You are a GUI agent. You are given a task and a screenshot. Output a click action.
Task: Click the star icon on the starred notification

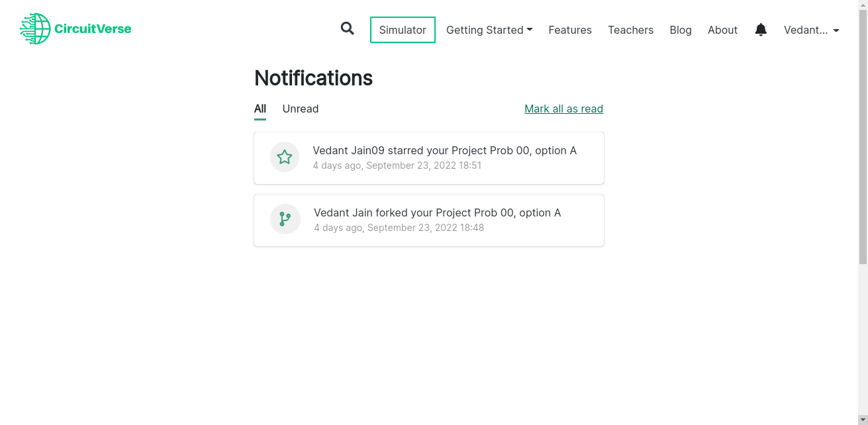[285, 157]
